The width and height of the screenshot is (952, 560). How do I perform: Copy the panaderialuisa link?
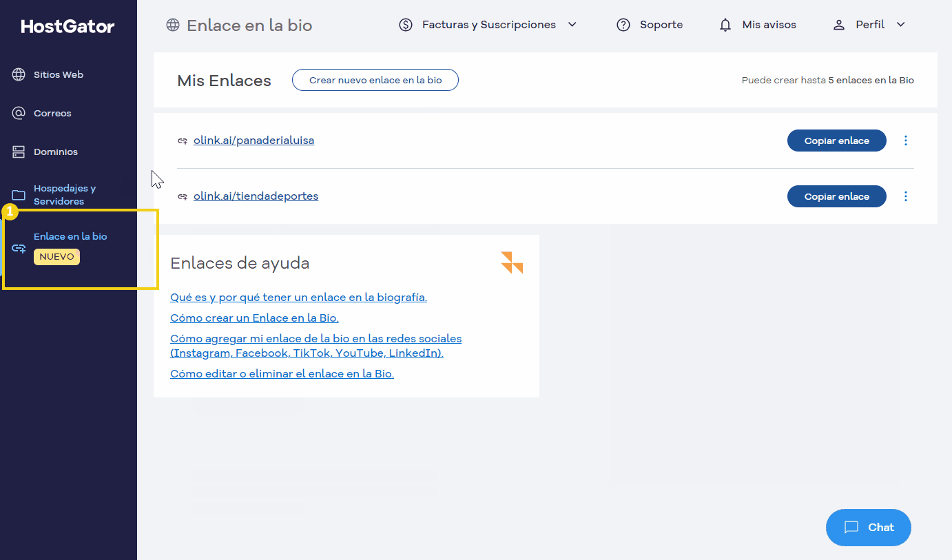coord(837,141)
